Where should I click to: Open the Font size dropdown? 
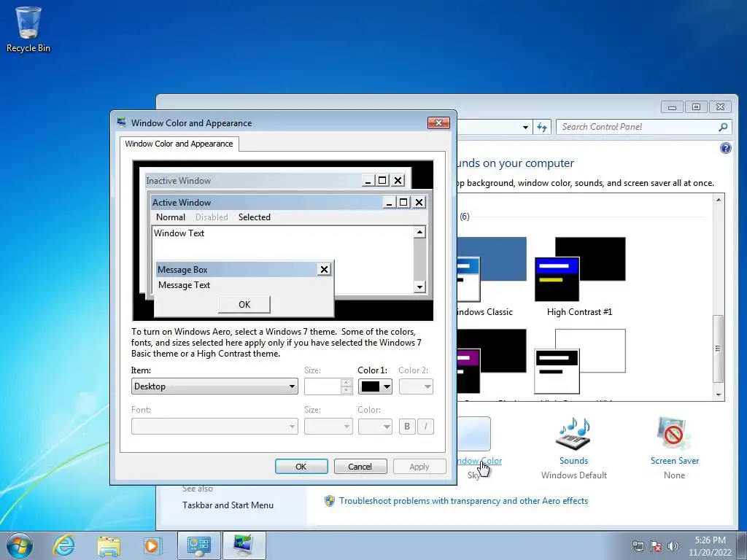pos(328,427)
